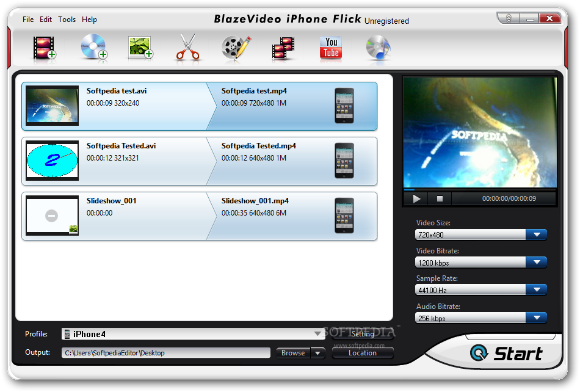
Task: Click the Merge videos film icon
Action: coord(283,48)
